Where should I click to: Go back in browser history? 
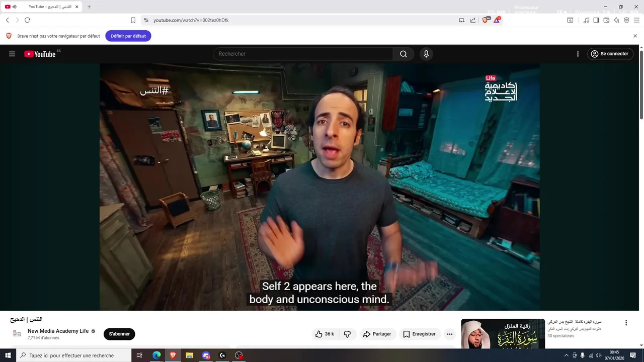(x=7, y=20)
